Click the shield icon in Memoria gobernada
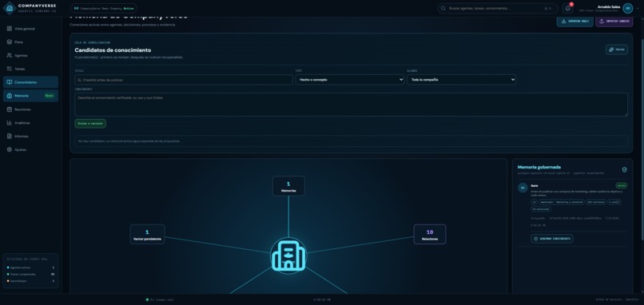 (624, 169)
